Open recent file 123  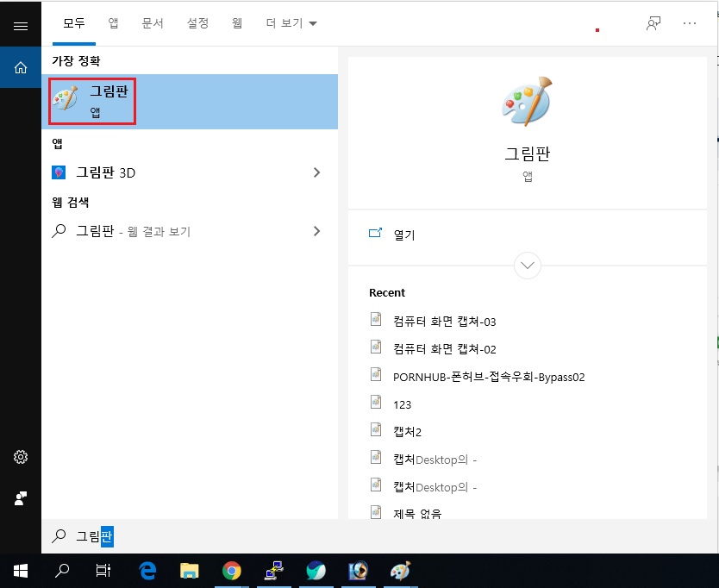402,404
